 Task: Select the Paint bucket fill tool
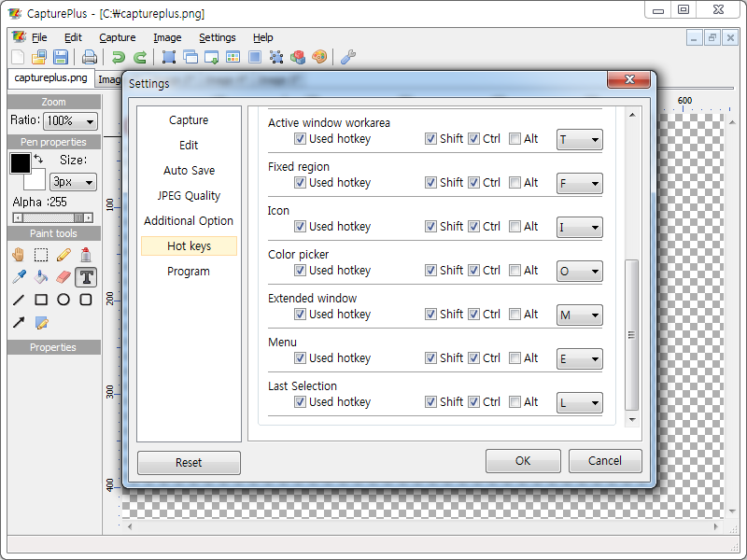[x=41, y=277]
